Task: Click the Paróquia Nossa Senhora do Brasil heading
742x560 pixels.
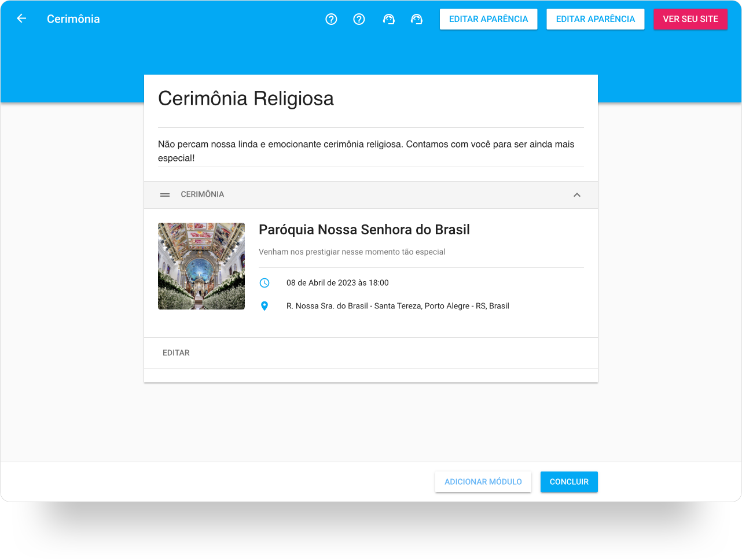Action: click(364, 230)
